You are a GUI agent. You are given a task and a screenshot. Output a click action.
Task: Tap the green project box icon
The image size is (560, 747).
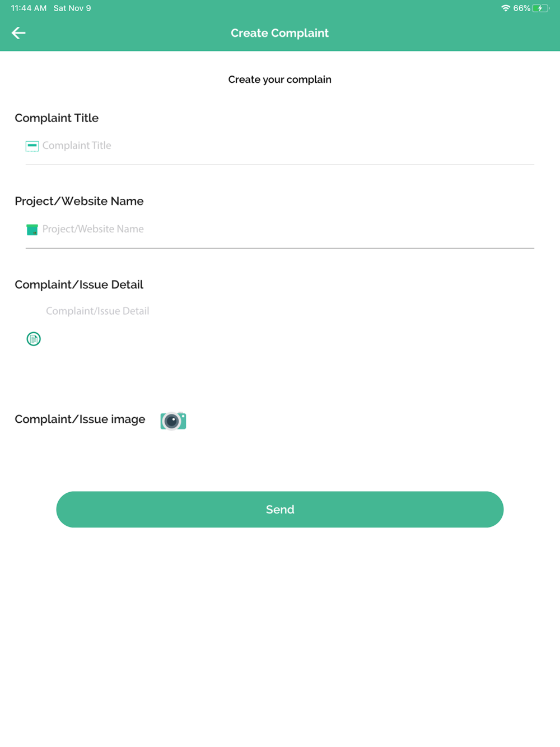tap(32, 230)
